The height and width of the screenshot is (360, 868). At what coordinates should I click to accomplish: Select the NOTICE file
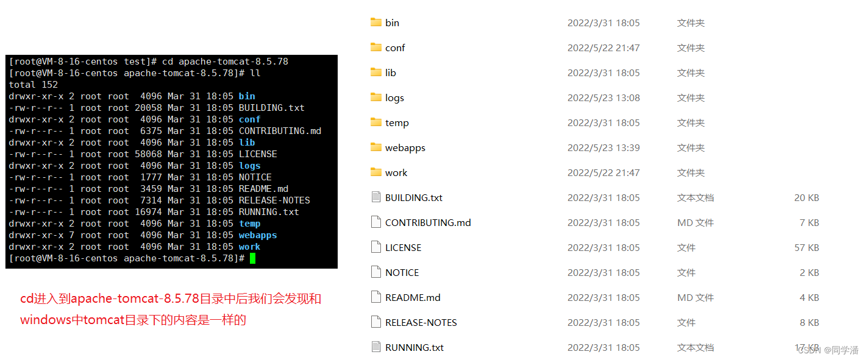[x=401, y=272]
